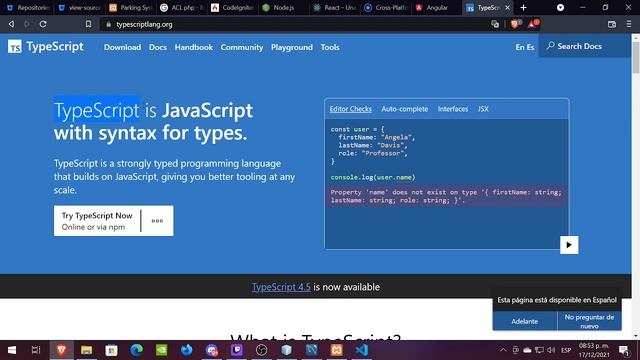Viewport: 640px width, 360px height.
Task: Open Microsoft Store from the taskbar
Action: pyautogui.click(x=111, y=350)
